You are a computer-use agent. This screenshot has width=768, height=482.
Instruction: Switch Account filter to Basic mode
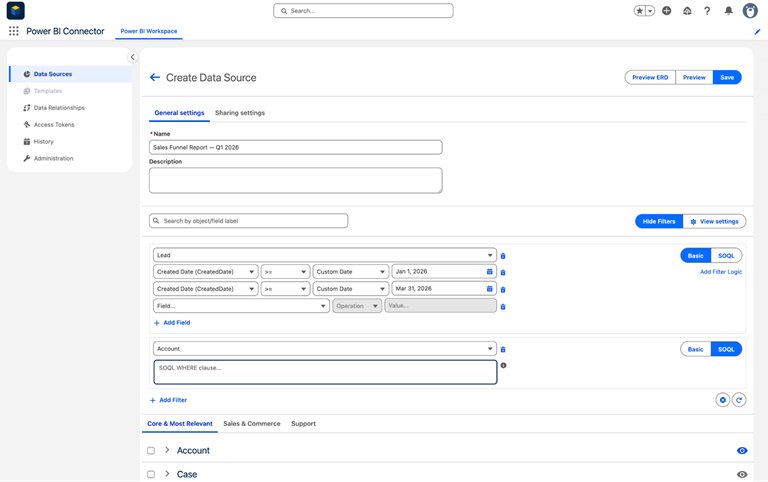(x=696, y=349)
